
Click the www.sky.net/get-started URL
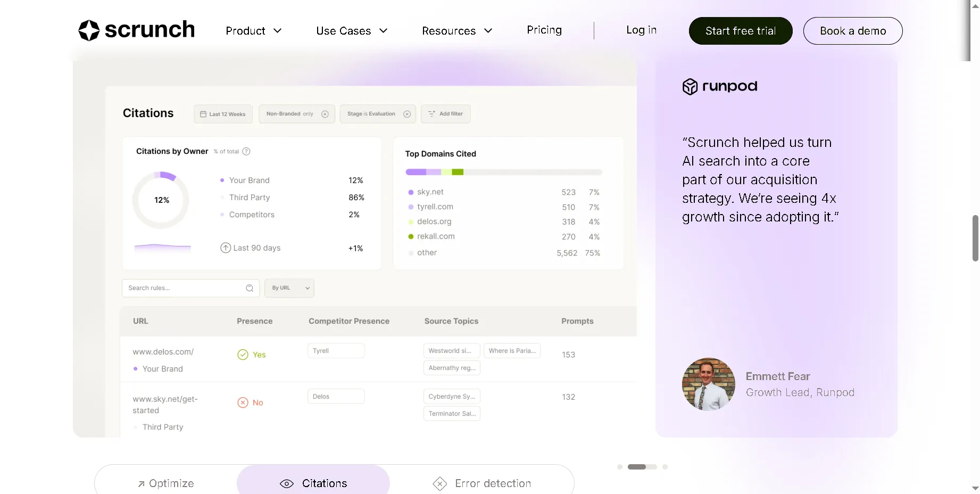click(165, 405)
